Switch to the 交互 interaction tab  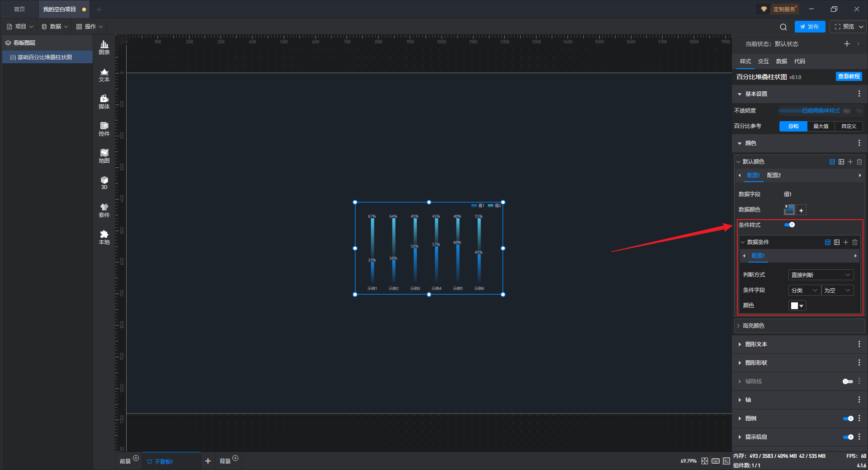764,61
